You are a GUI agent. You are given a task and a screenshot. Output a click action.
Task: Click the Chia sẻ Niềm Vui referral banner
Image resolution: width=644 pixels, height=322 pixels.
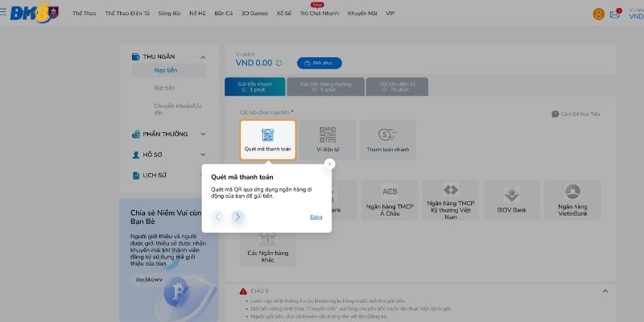pos(169,260)
